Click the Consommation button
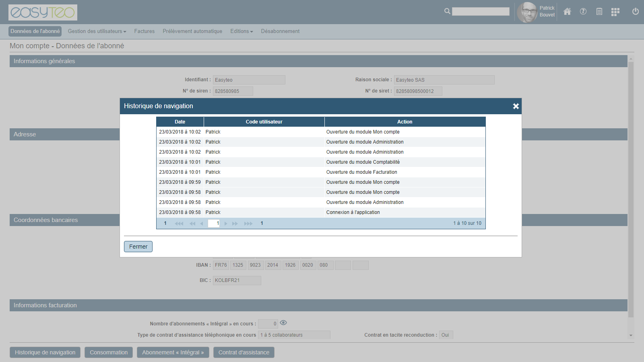Screen dimensions: 644x362 click(x=109, y=352)
